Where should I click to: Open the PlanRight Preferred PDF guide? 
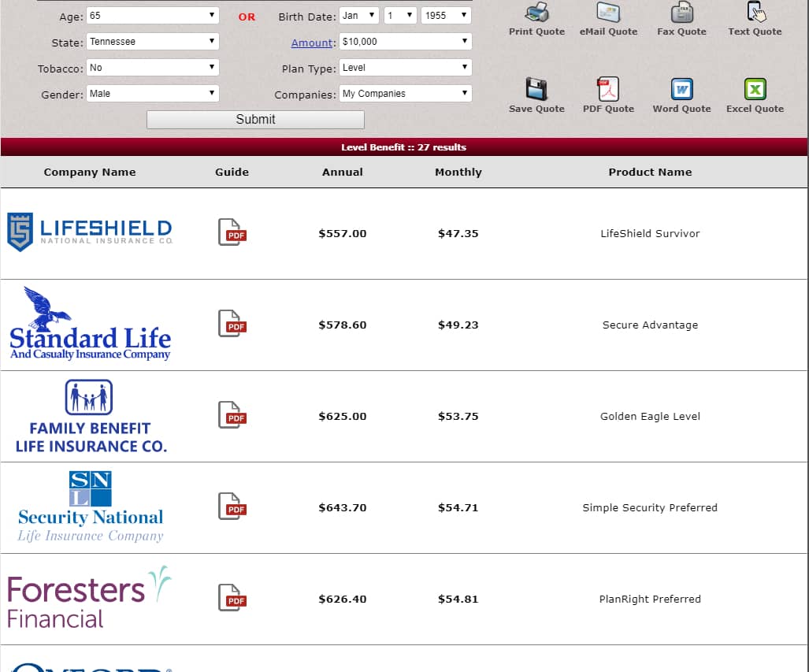(x=232, y=598)
